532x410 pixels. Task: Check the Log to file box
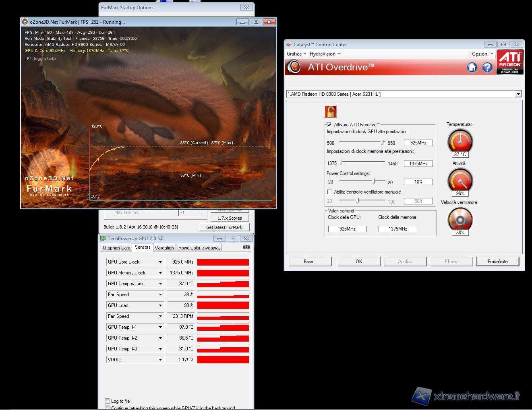point(108,401)
